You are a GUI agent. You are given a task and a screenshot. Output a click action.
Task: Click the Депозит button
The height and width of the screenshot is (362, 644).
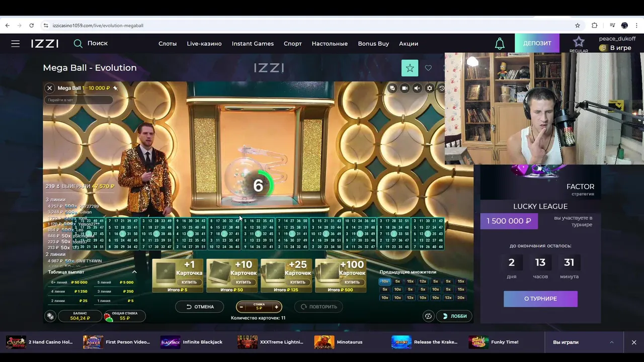537,43
